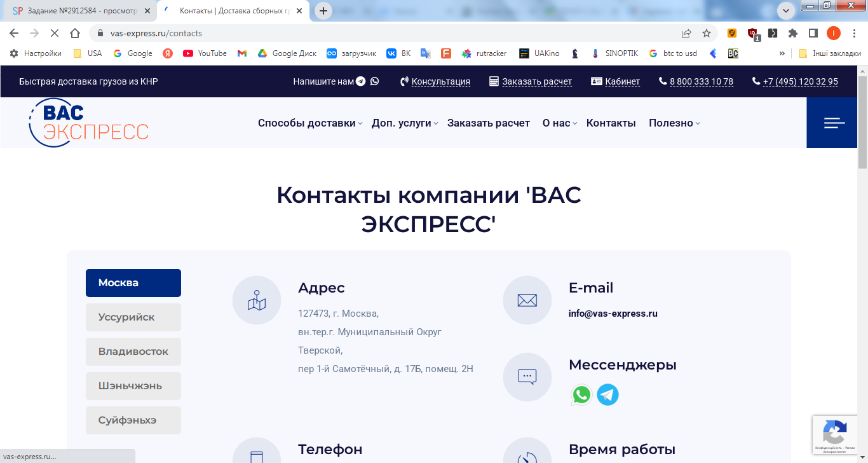Open the Gmail bookmark icon
Image resolution: width=868 pixels, height=463 pixels.
[x=242, y=53]
